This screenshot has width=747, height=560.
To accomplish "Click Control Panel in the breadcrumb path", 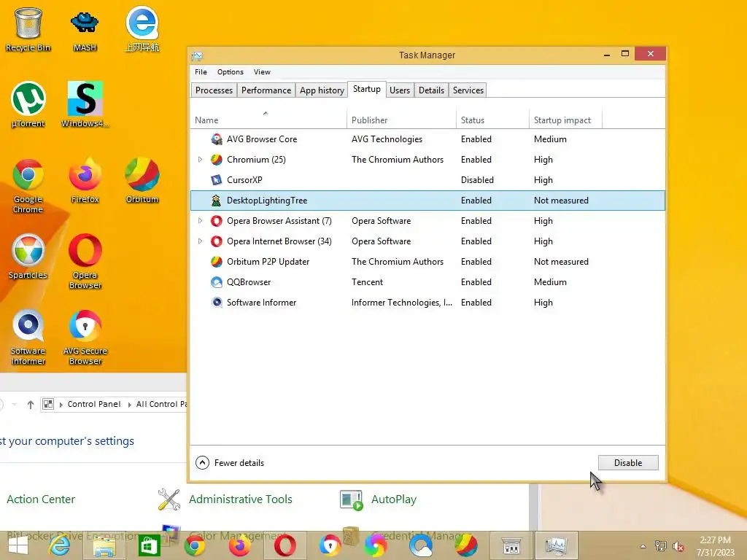I will point(94,404).
